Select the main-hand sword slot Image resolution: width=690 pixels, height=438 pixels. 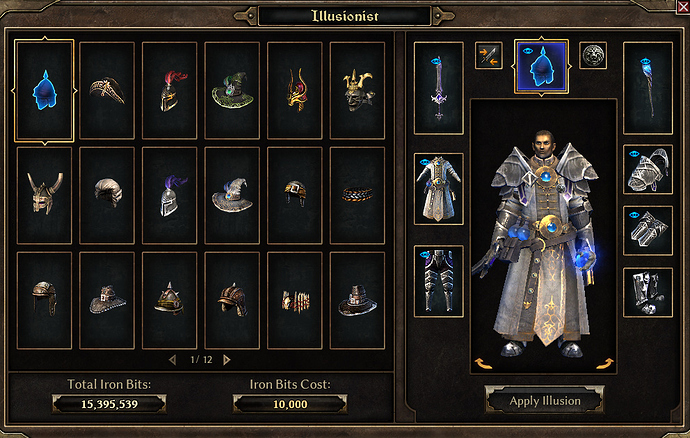[x=438, y=88]
